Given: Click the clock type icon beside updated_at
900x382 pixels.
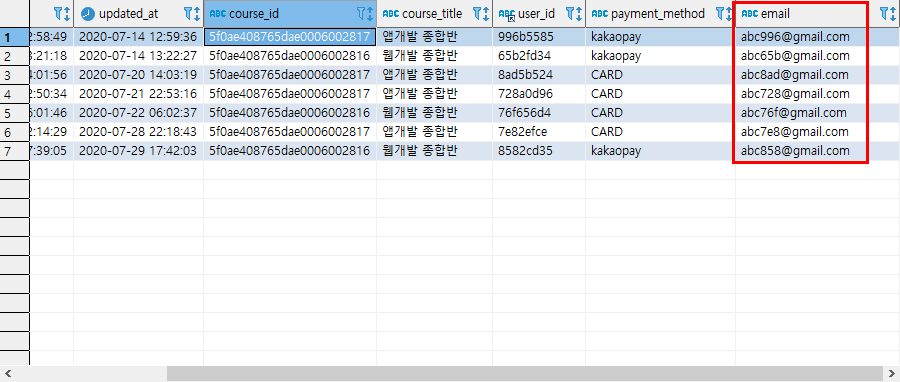Looking at the screenshot, I should pyautogui.click(x=88, y=14).
